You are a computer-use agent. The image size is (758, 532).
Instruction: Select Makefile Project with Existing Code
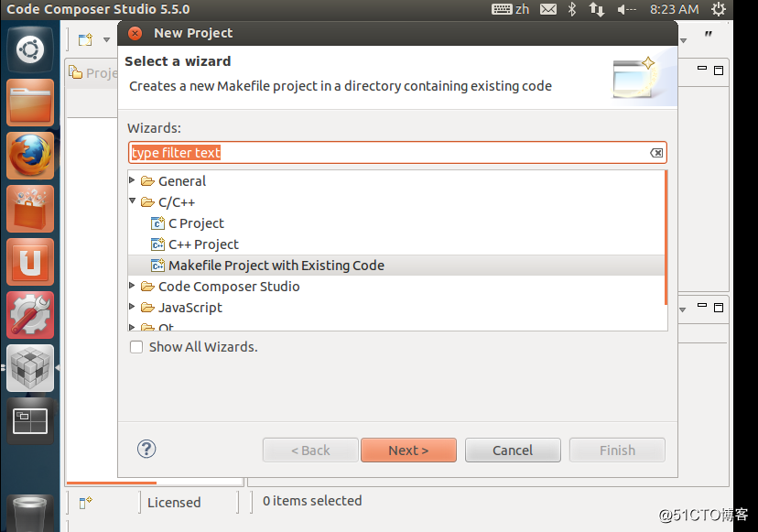coord(396,266)
